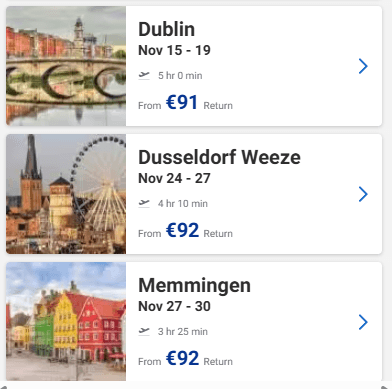Open Memmingen deal using right chevron
This screenshot has height=389, width=392.
click(x=363, y=322)
